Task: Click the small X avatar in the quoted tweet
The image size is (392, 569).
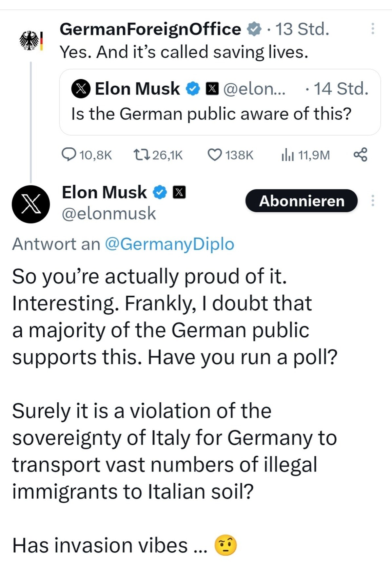Action: 81,89
